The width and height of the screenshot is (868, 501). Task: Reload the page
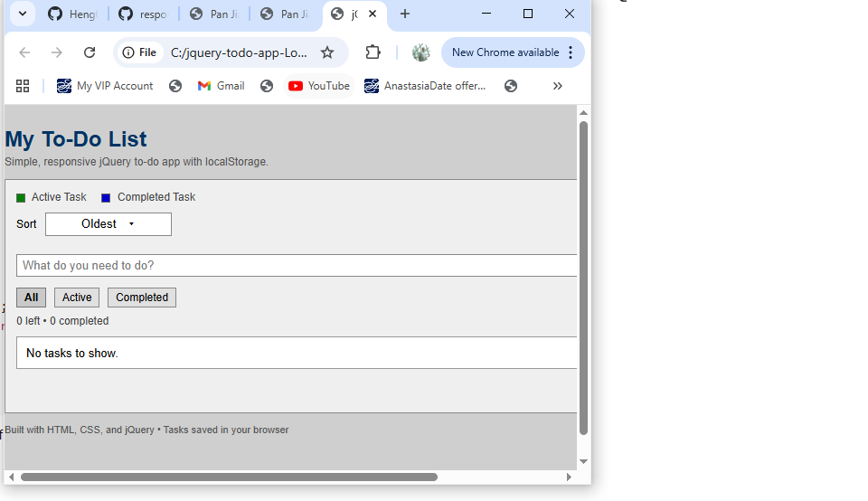[x=90, y=52]
